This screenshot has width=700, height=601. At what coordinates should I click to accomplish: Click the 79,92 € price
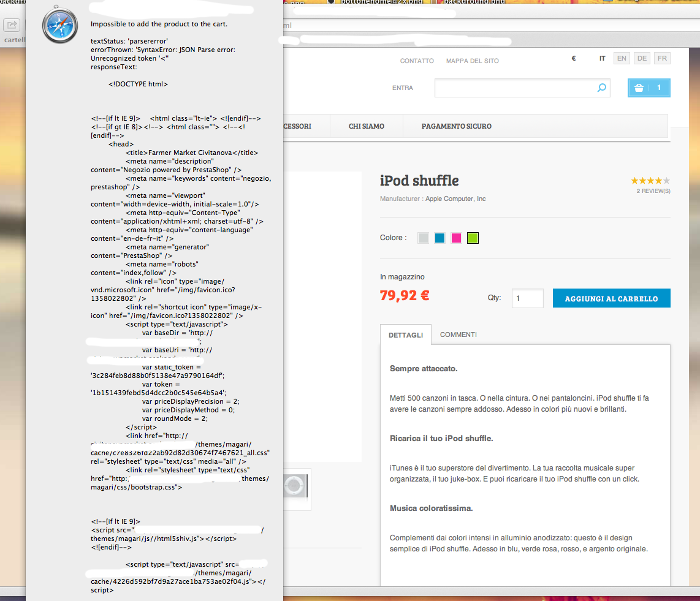[x=405, y=295]
